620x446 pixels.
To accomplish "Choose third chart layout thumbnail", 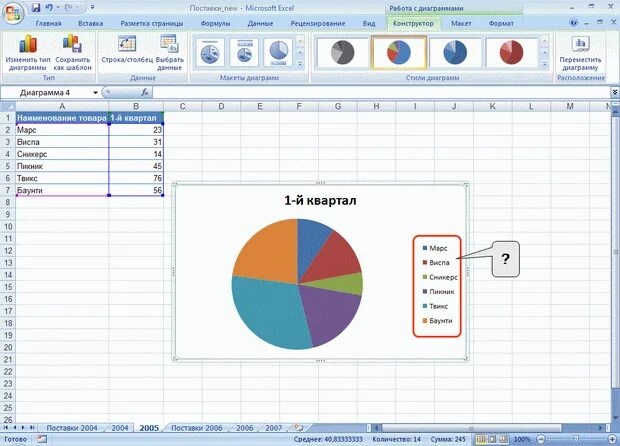I will click(x=278, y=52).
